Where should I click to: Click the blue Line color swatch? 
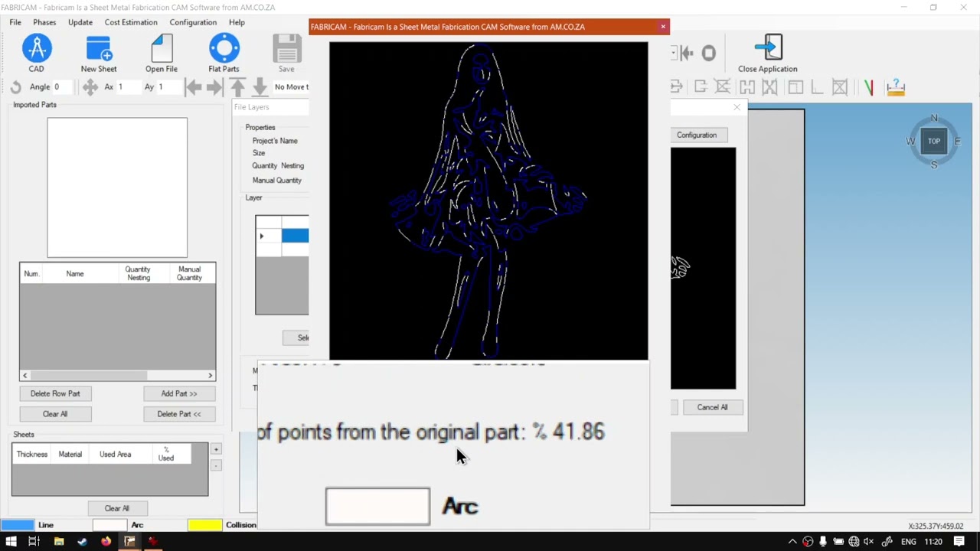tap(18, 525)
